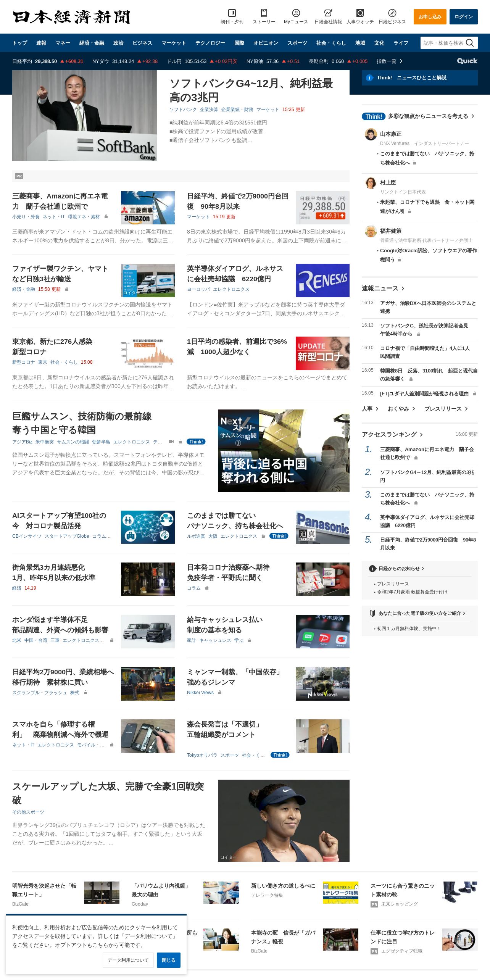This screenshot has height=980, width=490.
Task: Click ソフトバンク tag under main headline
Action: (183, 110)
